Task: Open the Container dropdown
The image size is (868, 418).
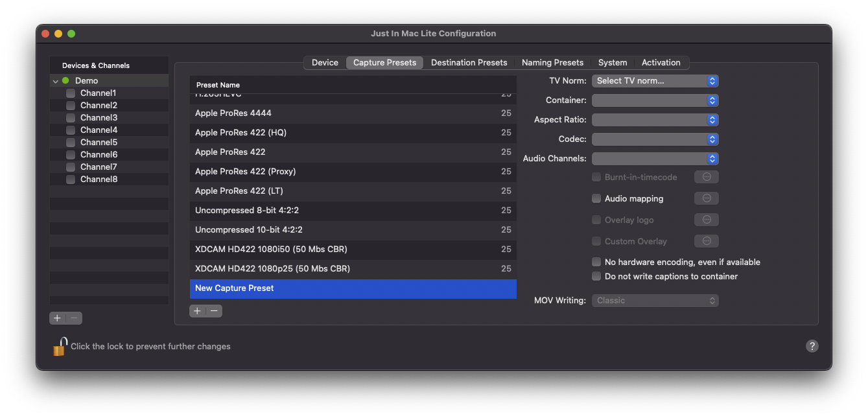Action: 655,100
